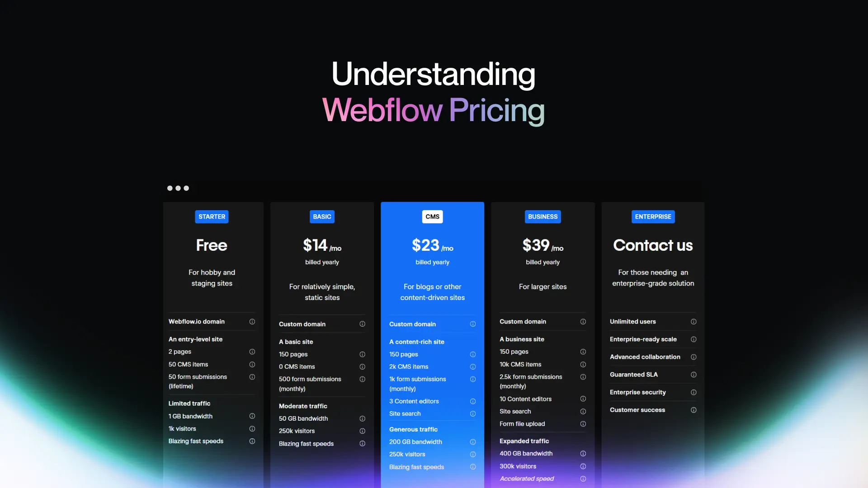868x488 pixels.
Task: Expand the BASIC plan details
Action: point(321,217)
